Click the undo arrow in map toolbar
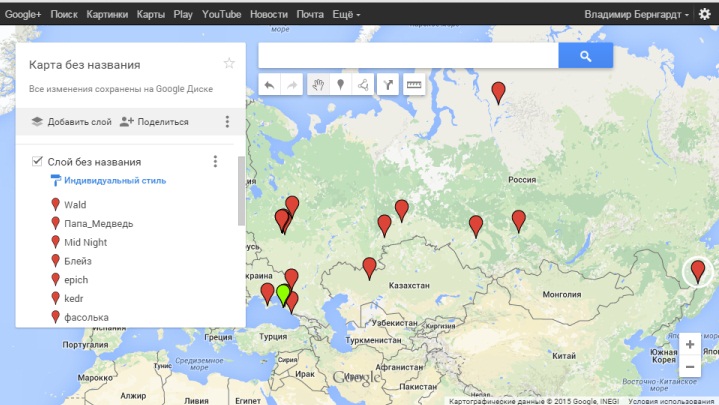 click(x=270, y=86)
